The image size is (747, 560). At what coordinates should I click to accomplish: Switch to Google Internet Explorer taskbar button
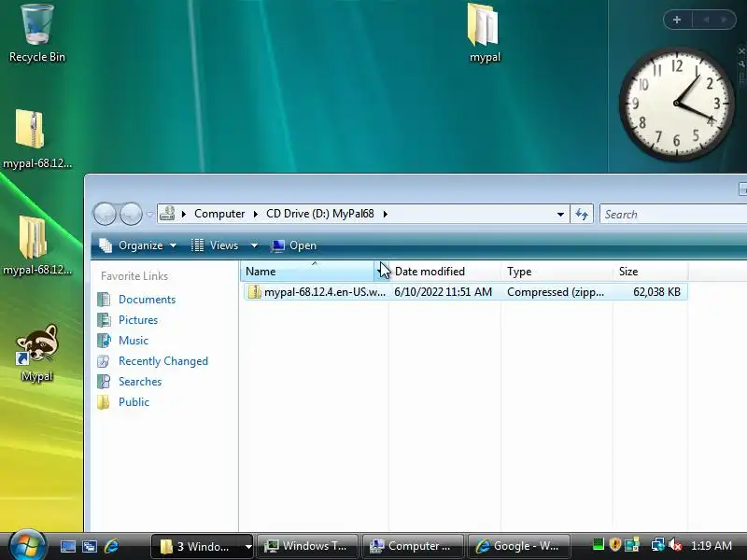click(x=519, y=546)
